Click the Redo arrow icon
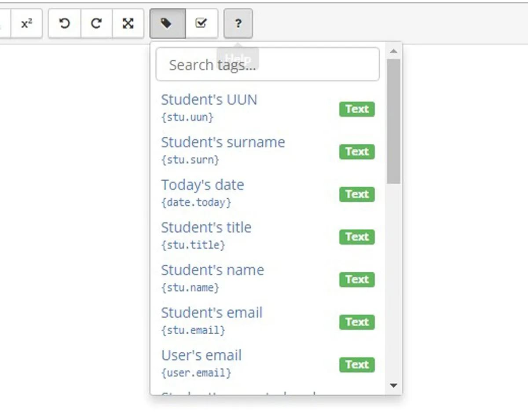 (96, 24)
